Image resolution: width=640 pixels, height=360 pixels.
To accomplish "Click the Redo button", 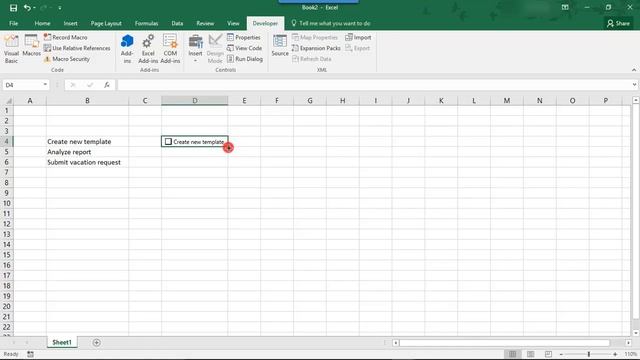I will coord(43,8).
